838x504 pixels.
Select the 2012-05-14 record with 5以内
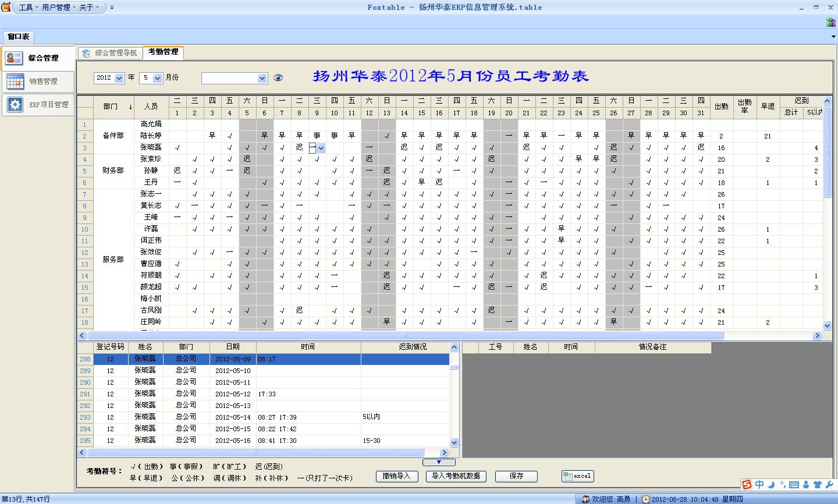[271, 417]
